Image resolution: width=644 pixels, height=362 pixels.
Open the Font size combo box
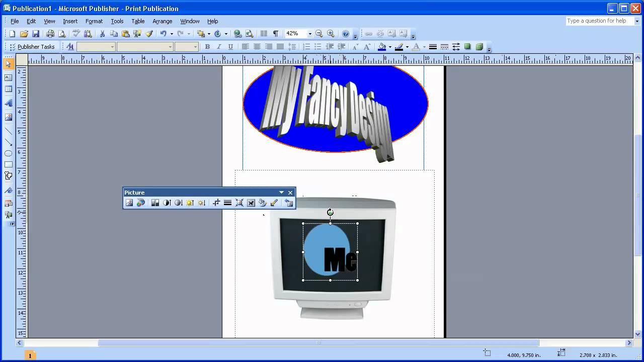pyautogui.click(x=186, y=47)
